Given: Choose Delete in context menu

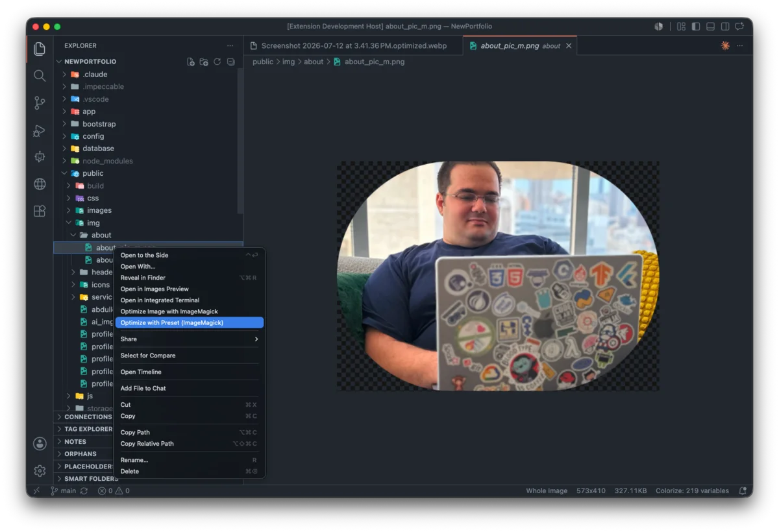Looking at the screenshot, I should pyautogui.click(x=189, y=471).
